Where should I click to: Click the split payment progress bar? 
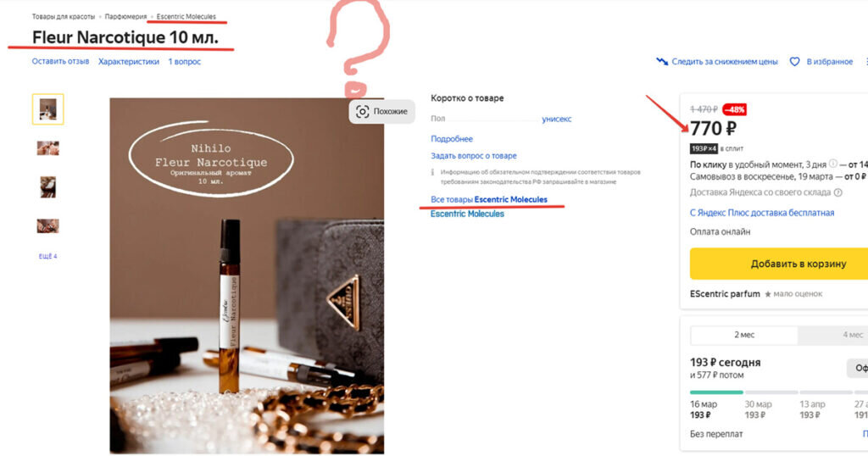click(x=779, y=392)
